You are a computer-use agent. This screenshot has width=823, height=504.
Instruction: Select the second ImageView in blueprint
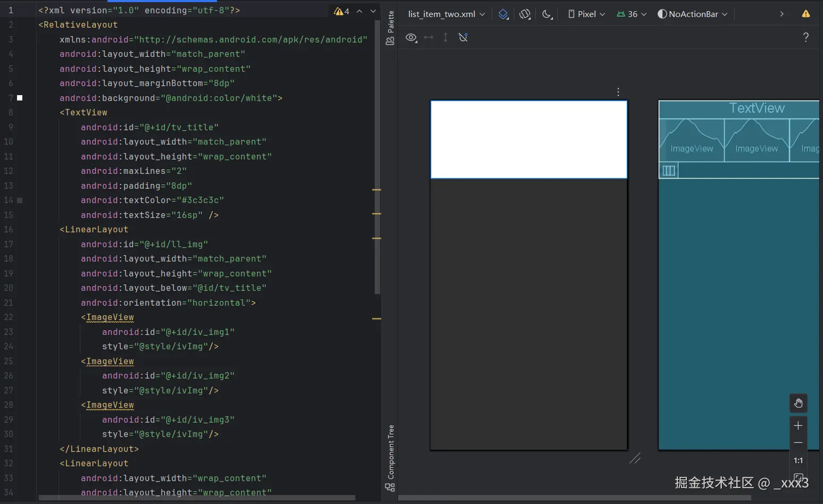coord(757,140)
